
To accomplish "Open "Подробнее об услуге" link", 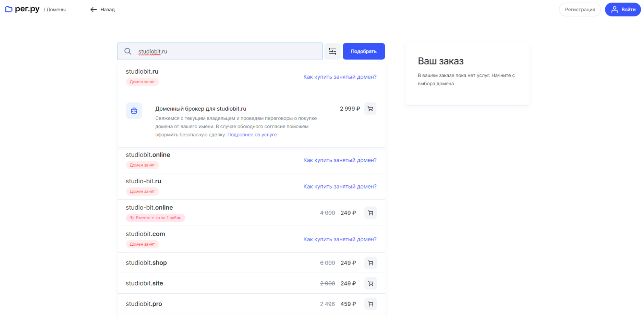I will coord(252,135).
